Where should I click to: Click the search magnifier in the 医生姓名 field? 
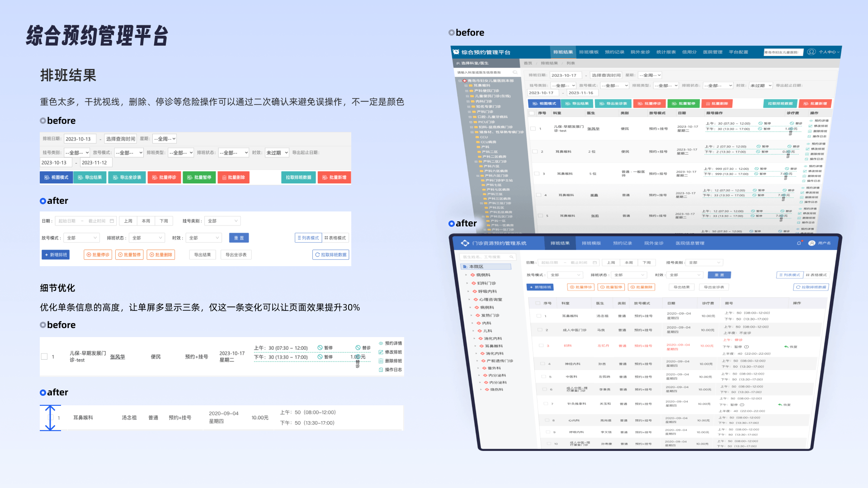[x=511, y=257]
